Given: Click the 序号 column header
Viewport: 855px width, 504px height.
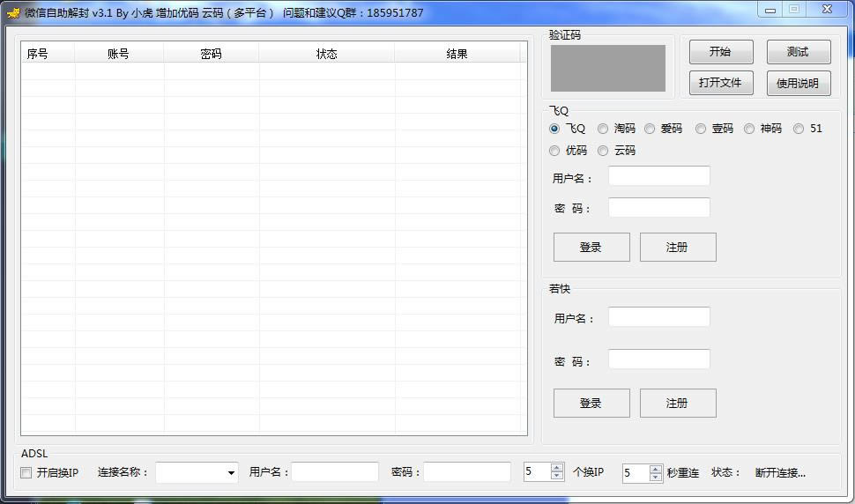Looking at the screenshot, I should click(48, 54).
